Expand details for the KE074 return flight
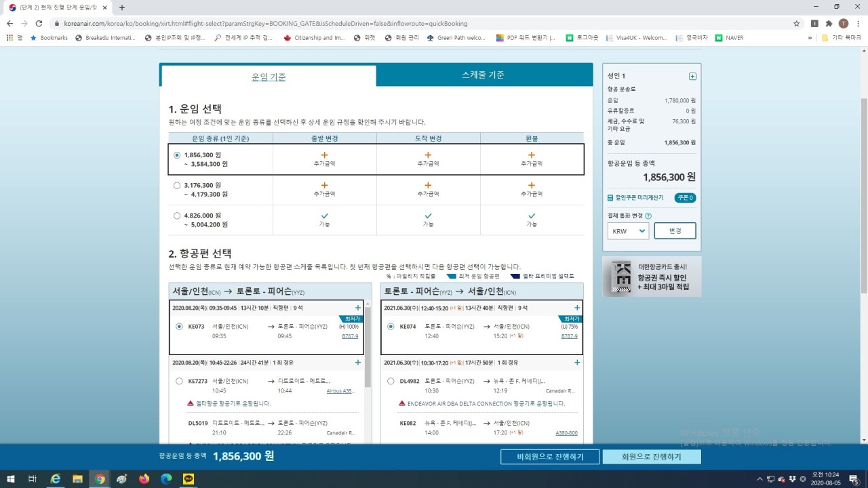This screenshot has width=868, height=488. pyautogui.click(x=577, y=308)
